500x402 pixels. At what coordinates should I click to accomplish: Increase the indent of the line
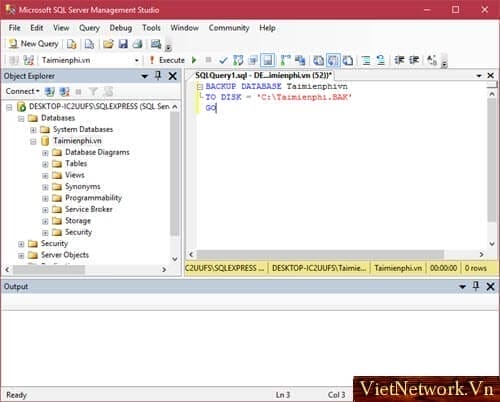pos(414,60)
